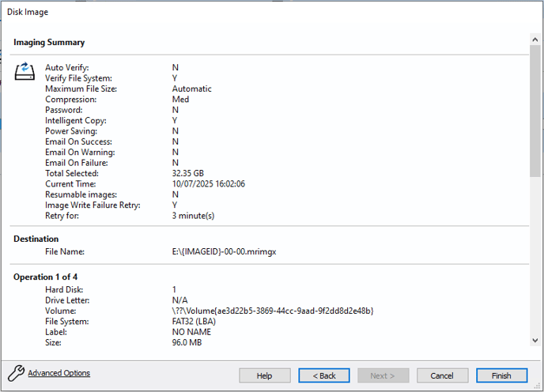Click the volume GUID path text
The height and width of the screenshot is (392, 544).
point(273,311)
